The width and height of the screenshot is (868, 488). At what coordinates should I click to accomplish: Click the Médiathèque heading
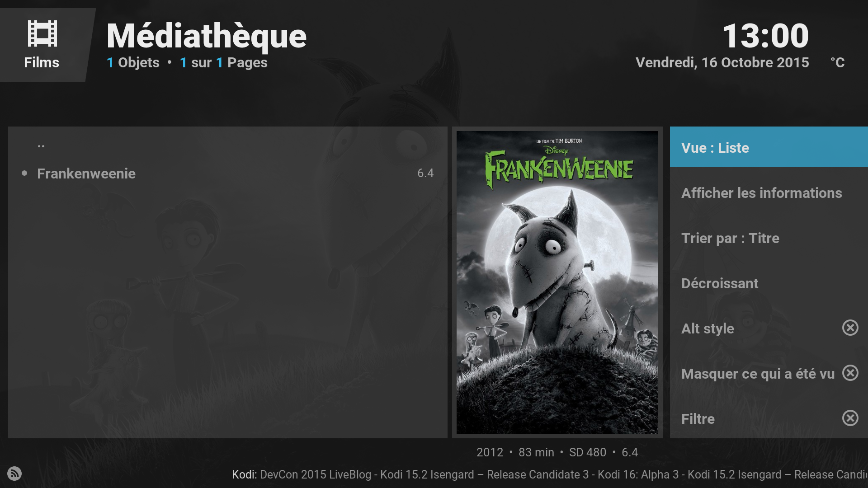point(207,36)
